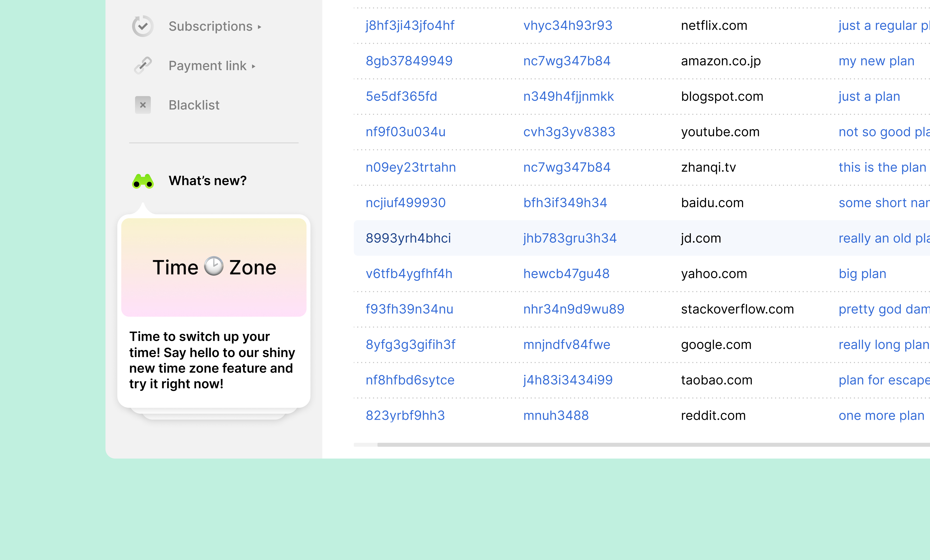
Task: Click the reddit.com domain cell
Action: [713, 415]
